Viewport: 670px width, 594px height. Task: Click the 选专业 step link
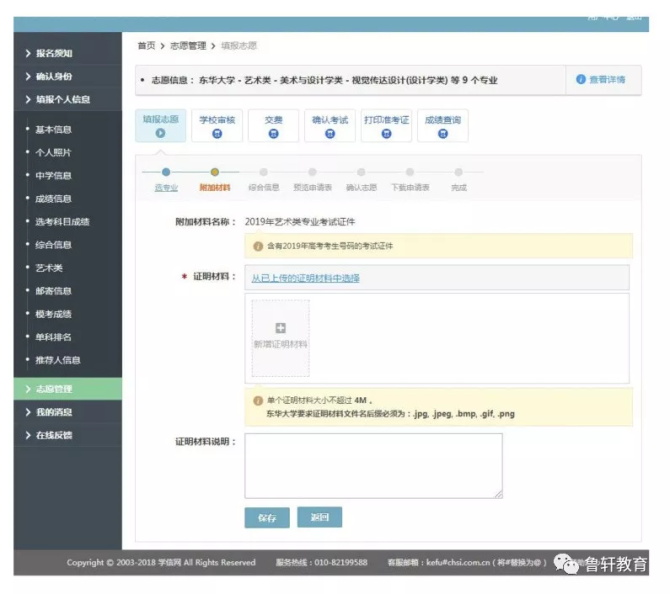click(x=166, y=188)
